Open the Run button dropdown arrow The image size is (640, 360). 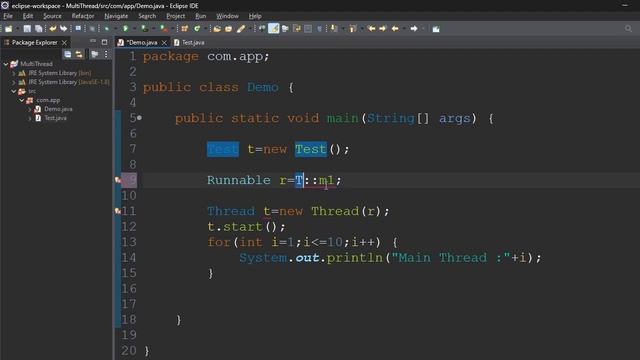coord(134,29)
